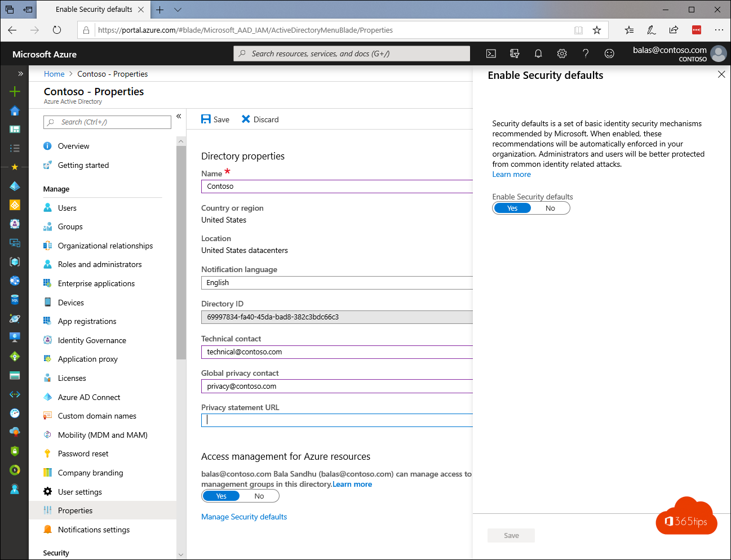
Task: Open Dashboard icon in left rail
Action: point(15,129)
